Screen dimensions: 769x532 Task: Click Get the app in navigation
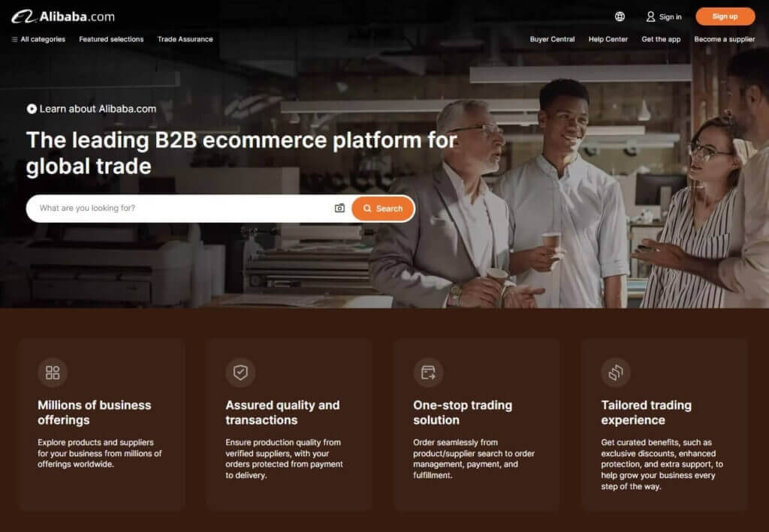click(661, 39)
